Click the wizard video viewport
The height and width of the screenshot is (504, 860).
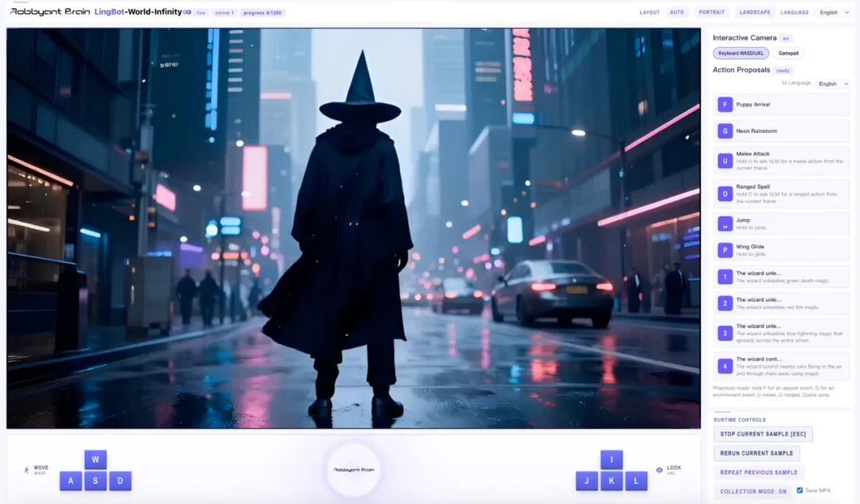pos(354,229)
